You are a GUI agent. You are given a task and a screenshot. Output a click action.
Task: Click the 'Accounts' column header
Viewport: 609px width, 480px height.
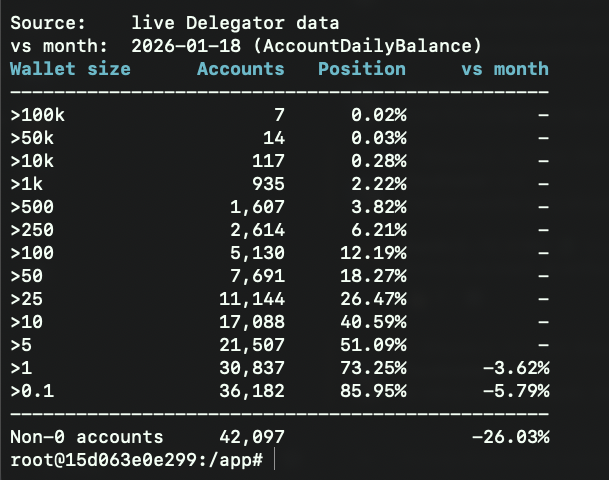[x=241, y=69]
